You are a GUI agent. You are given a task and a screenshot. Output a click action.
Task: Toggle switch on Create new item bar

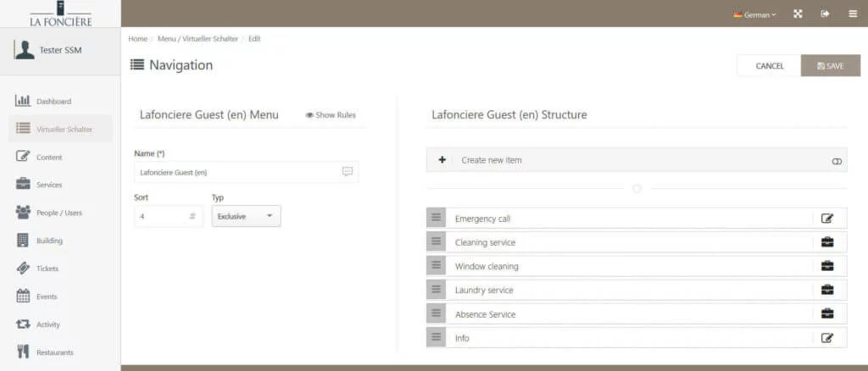pyautogui.click(x=837, y=160)
